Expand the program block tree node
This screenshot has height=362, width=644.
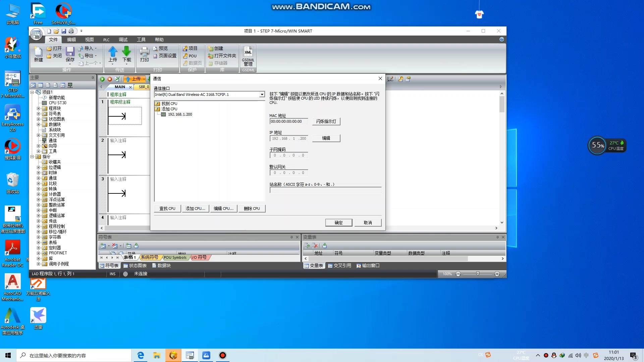click(38, 108)
